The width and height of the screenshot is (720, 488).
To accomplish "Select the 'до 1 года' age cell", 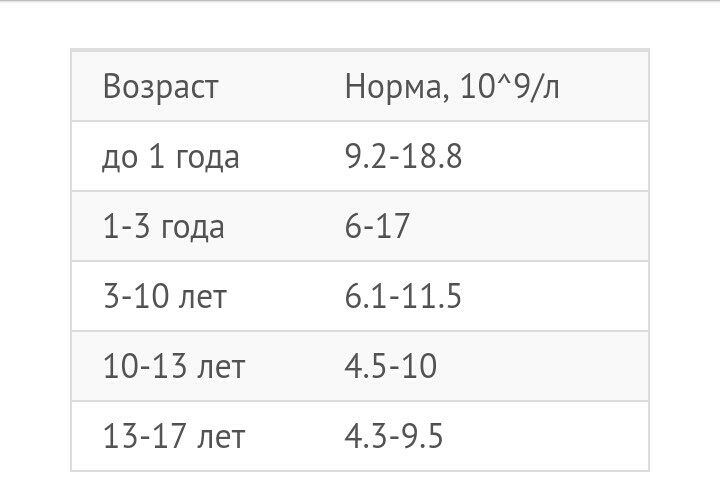I will [170, 157].
